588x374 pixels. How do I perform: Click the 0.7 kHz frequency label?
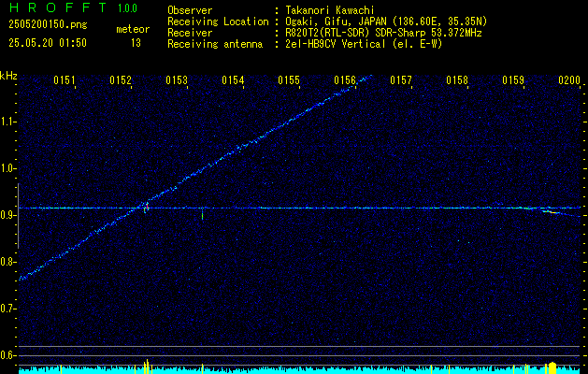[8, 309]
